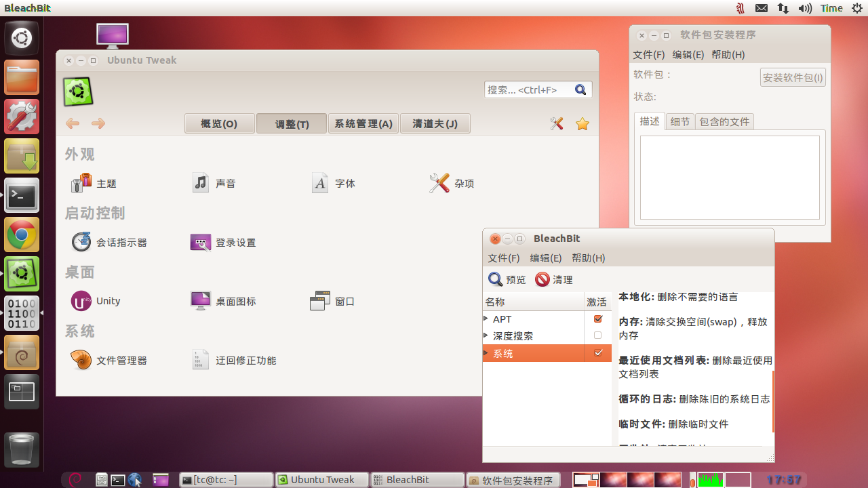Open 杂项 miscellaneous settings
This screenshot has width=868, height=488.
tap(452, 183)
